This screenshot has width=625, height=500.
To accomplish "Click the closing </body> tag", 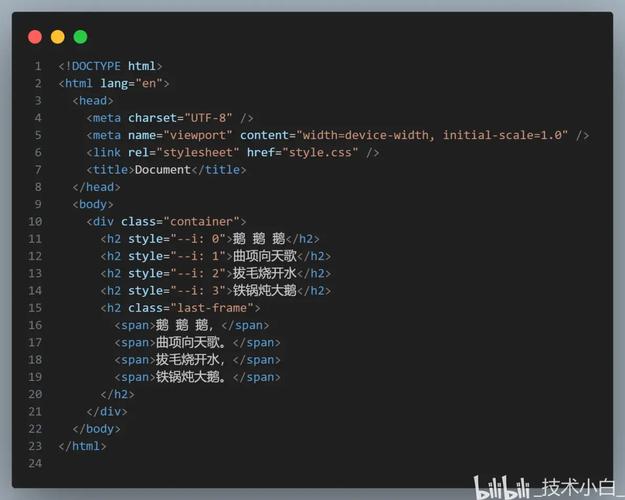I will tap(96, 429).
